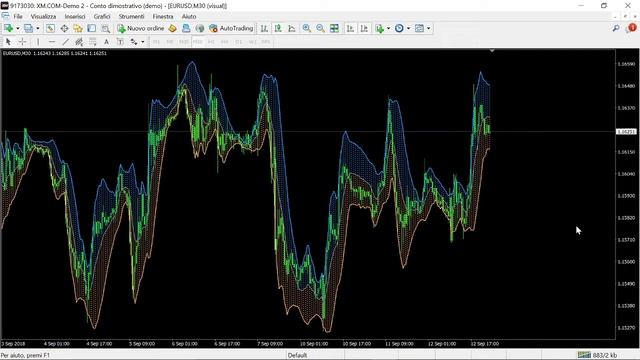
Task: Click the current price label on price axis
Action: click(x=626, y=131)
